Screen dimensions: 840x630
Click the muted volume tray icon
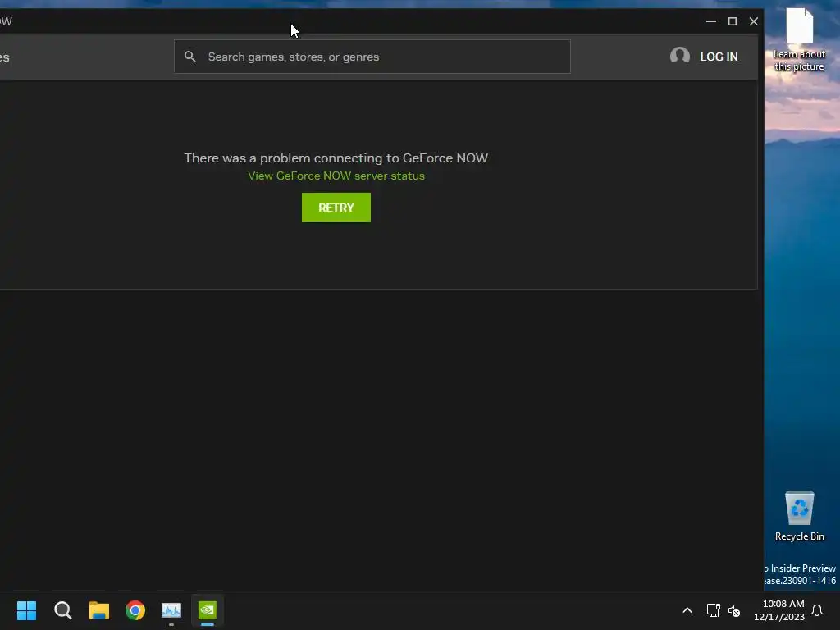(734, 610)
